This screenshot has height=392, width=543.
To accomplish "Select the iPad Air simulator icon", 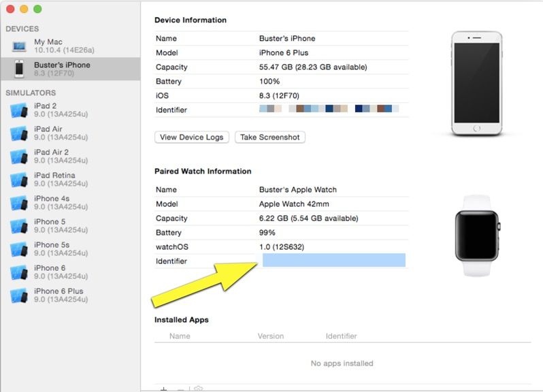I will pyautogui.click(x=18, y=133).
